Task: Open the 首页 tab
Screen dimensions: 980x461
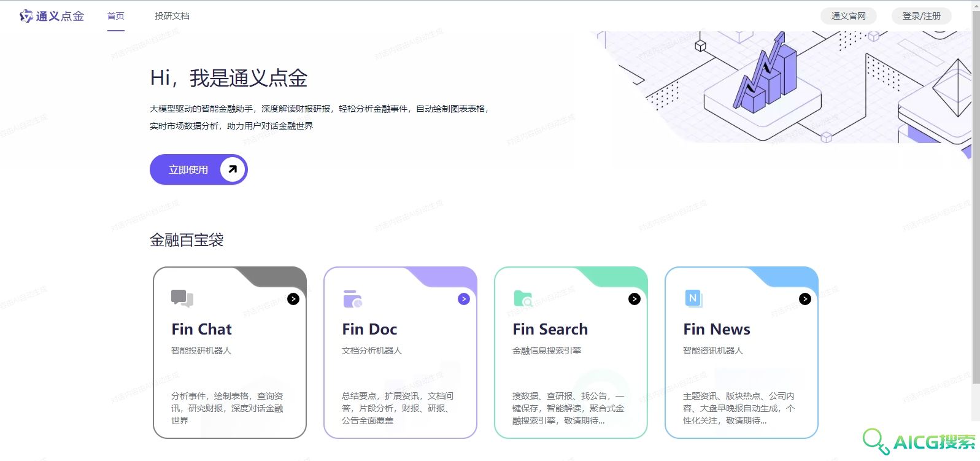Action: click(x=115, y=16)
